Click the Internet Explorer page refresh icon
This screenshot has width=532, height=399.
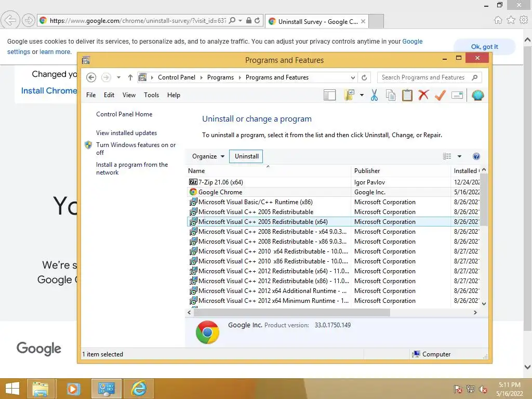(257, 21)
